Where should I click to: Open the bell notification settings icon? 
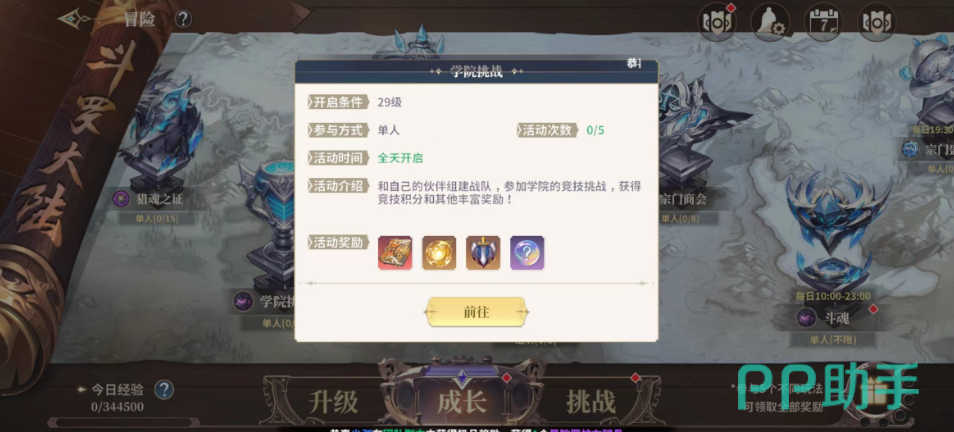pyautogui.click(x=770, y=23)
